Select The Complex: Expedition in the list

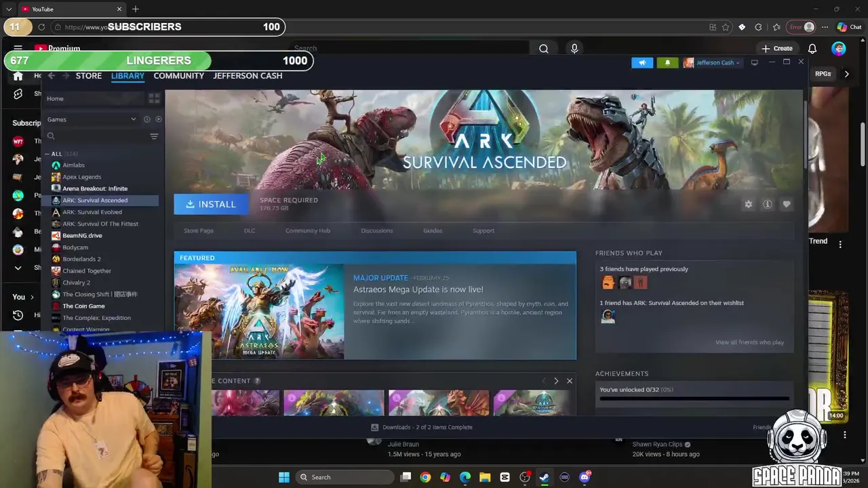(96, 318)
